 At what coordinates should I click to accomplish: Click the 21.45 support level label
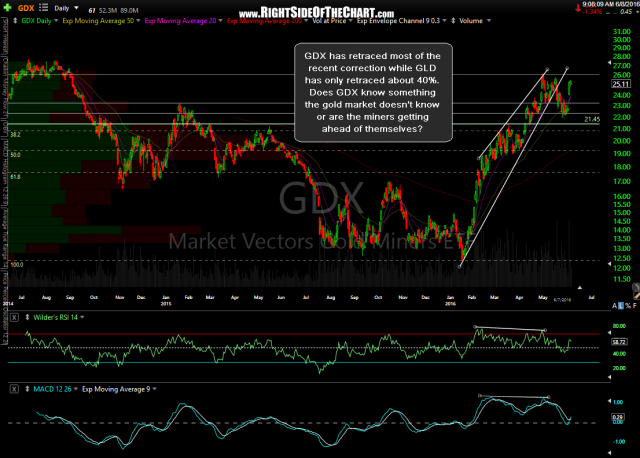(x=592, y=119)
